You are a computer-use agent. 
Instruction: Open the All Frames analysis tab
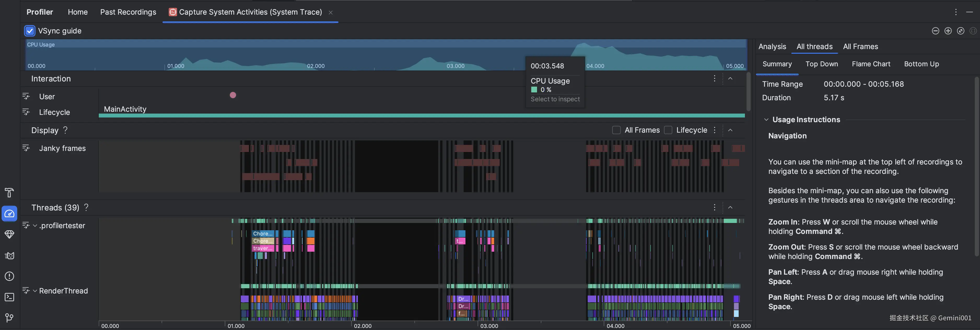861,46
